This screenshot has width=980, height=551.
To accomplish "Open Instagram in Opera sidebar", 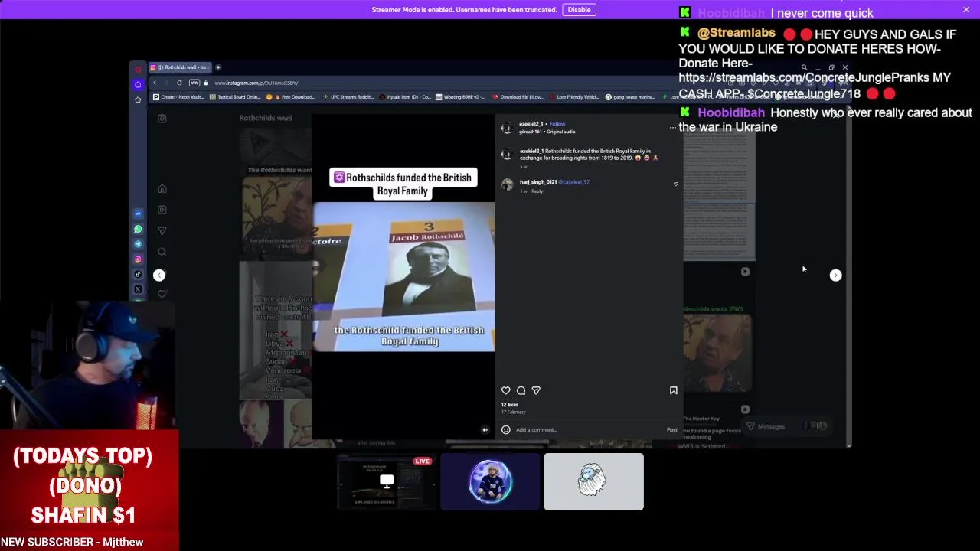I will [138, 259].
